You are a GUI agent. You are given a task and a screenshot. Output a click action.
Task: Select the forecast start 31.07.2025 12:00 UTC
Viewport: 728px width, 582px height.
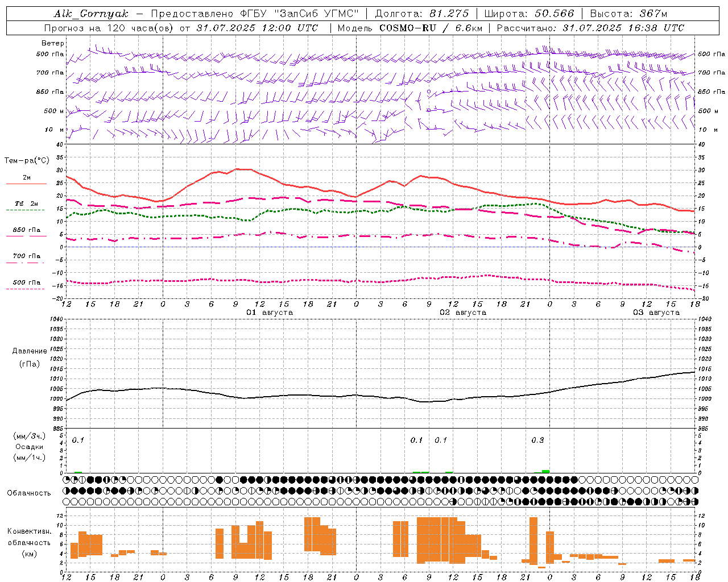click(x=257, y=28)
